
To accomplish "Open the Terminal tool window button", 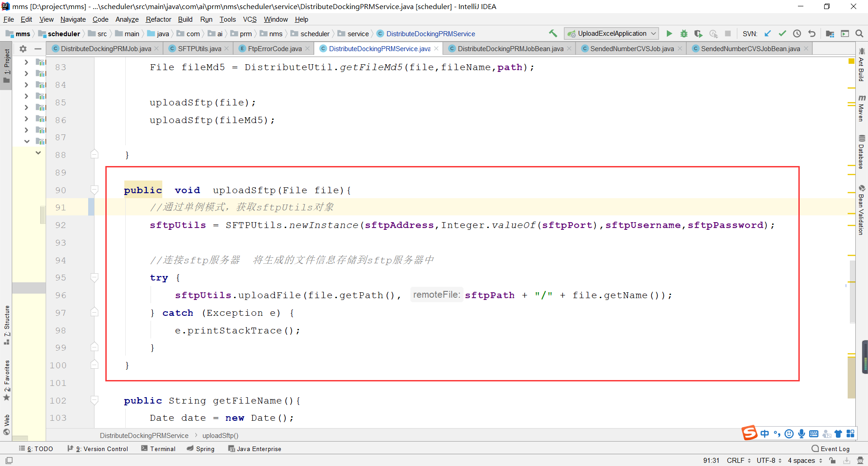I will 158,449.
